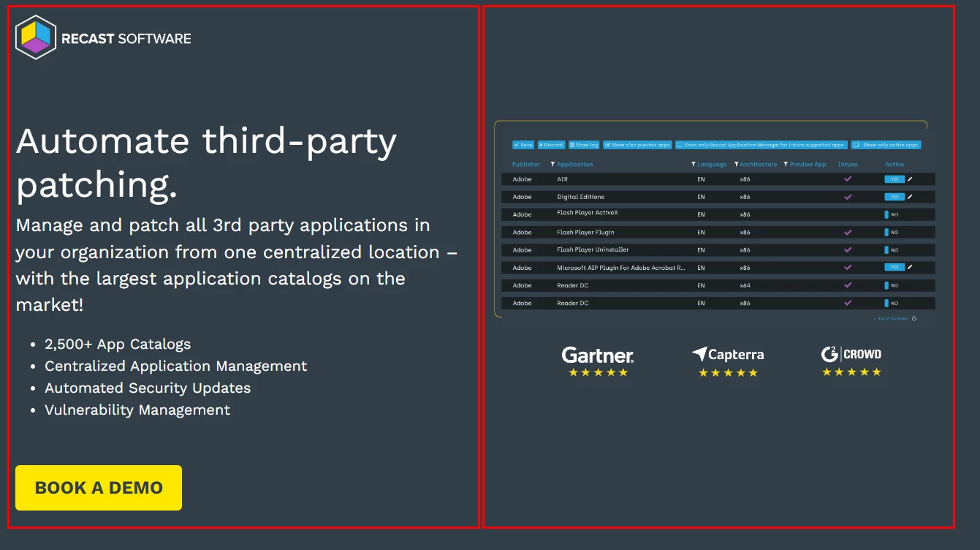The height and width of the screenshot is (550, 980).
Task: Click the pencil icon for Digital Editions
Action: tap(910, 197)
